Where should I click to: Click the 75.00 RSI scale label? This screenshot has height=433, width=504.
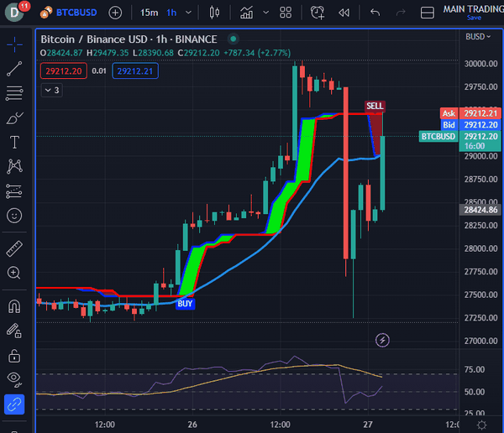click(475, 369)
